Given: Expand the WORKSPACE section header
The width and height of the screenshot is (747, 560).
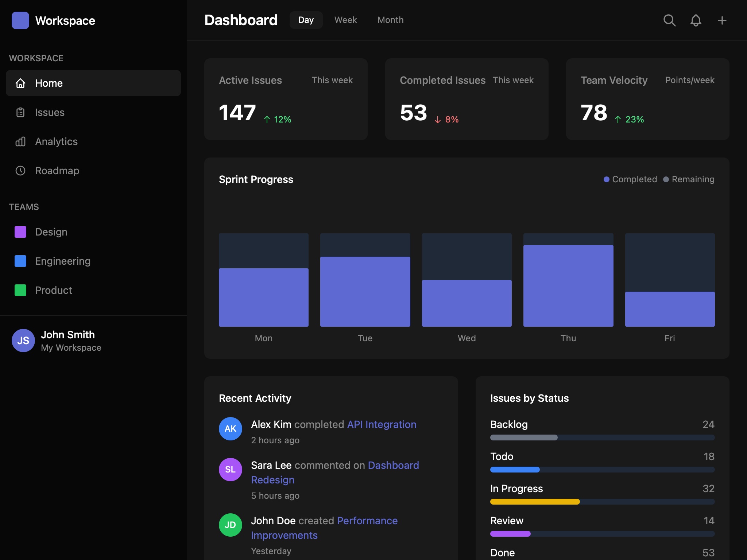Looking at the screenshot, I should point(36,58).
